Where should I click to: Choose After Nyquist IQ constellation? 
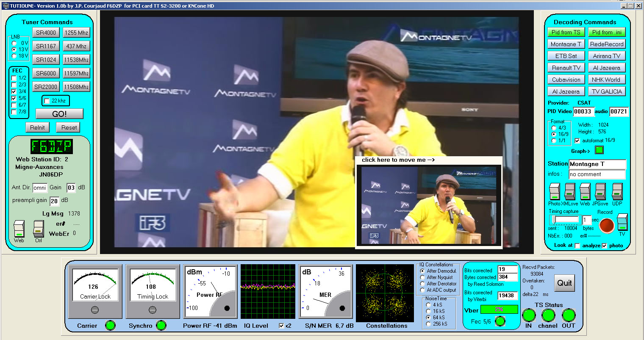click(422, 277)
